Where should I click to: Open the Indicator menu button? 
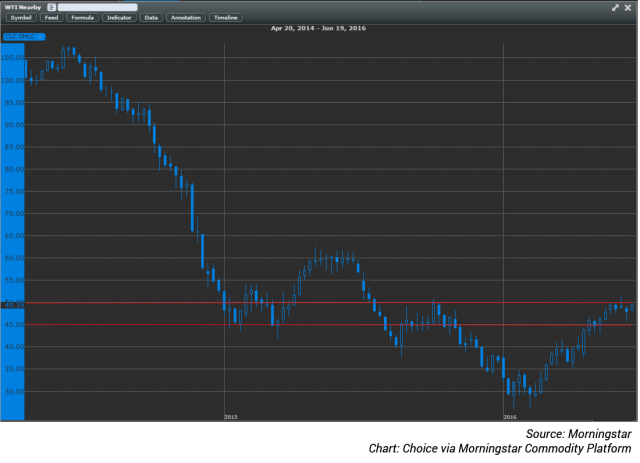point(119,18)
